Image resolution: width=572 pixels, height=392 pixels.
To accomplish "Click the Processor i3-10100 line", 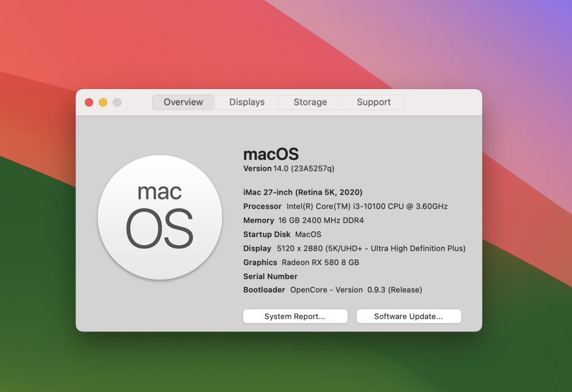I will pyautogui.click(x=345, y=206).
